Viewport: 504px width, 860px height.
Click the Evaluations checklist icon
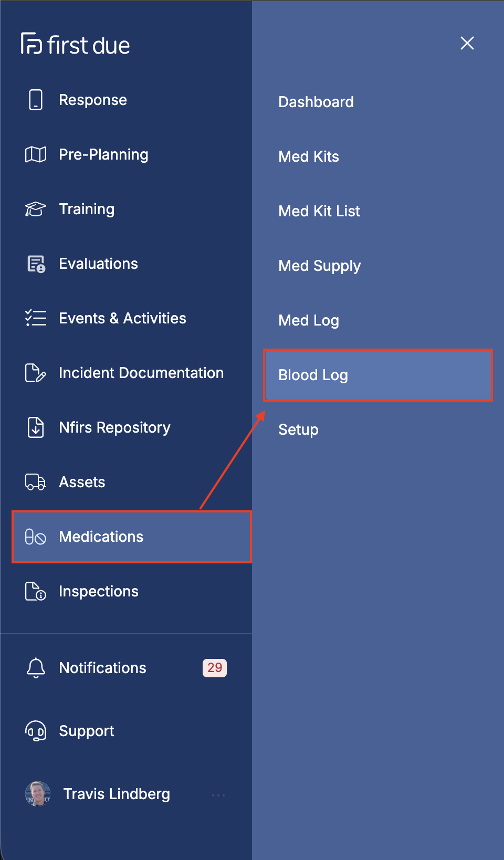pos(36,264)
